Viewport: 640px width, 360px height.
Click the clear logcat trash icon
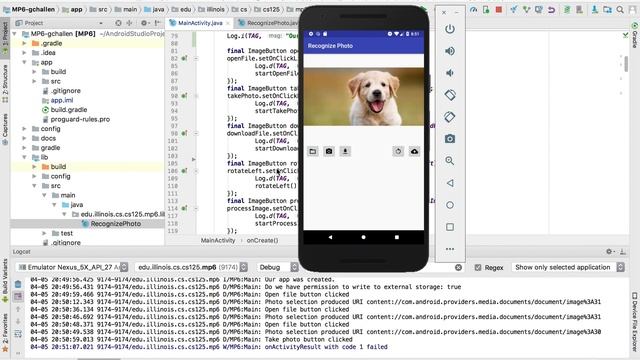(x=18, y=284)
